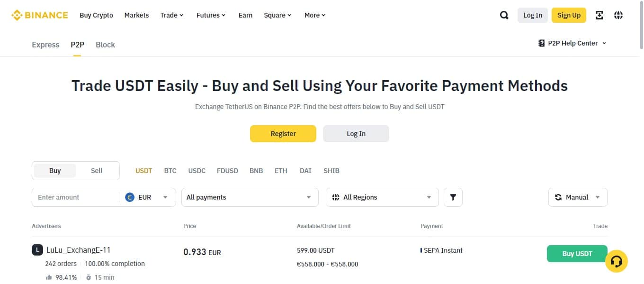The image size is (644, 284).
Task: Open the live chat headset icon
Action: pos(617,261)
